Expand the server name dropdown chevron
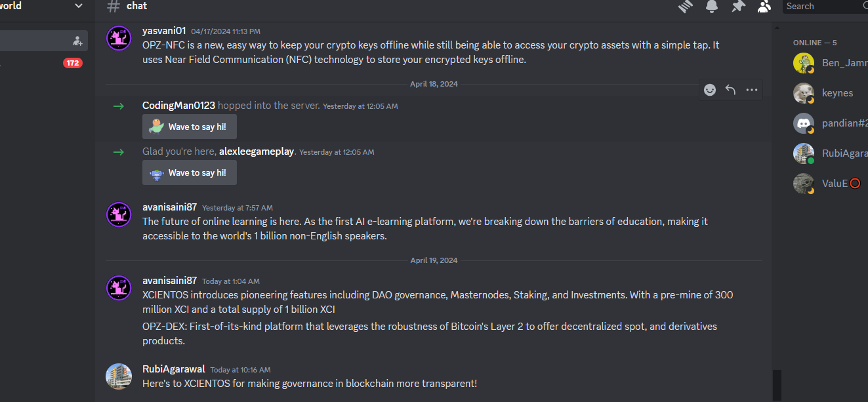Screen dimensions: 868x402 click(79, 6)
